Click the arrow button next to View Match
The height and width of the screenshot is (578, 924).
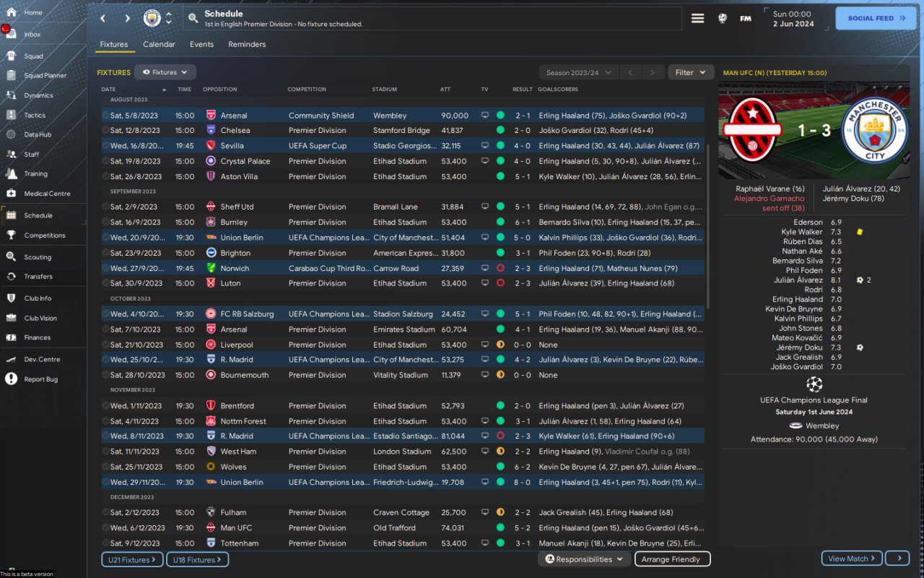(x=898, y=558)
